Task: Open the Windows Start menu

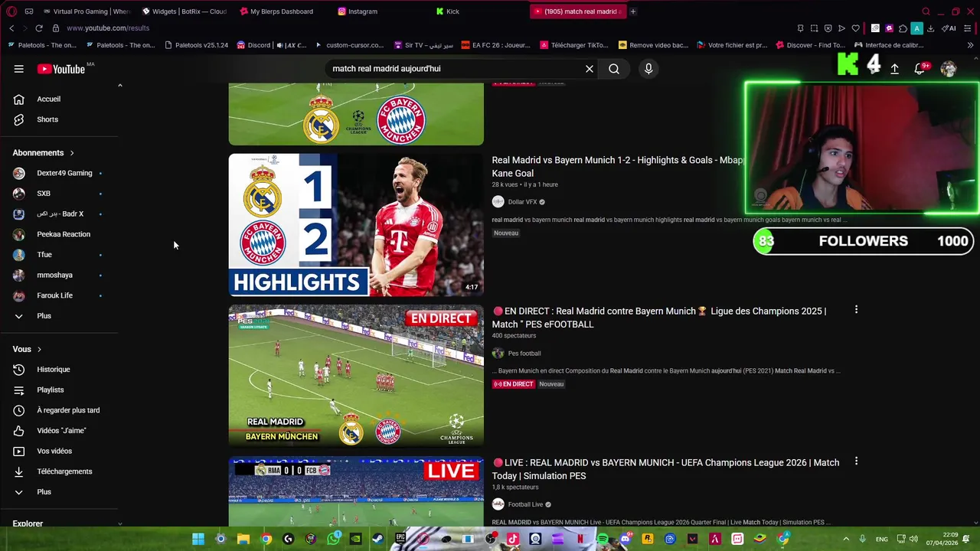Action: (x=198, y=539)
